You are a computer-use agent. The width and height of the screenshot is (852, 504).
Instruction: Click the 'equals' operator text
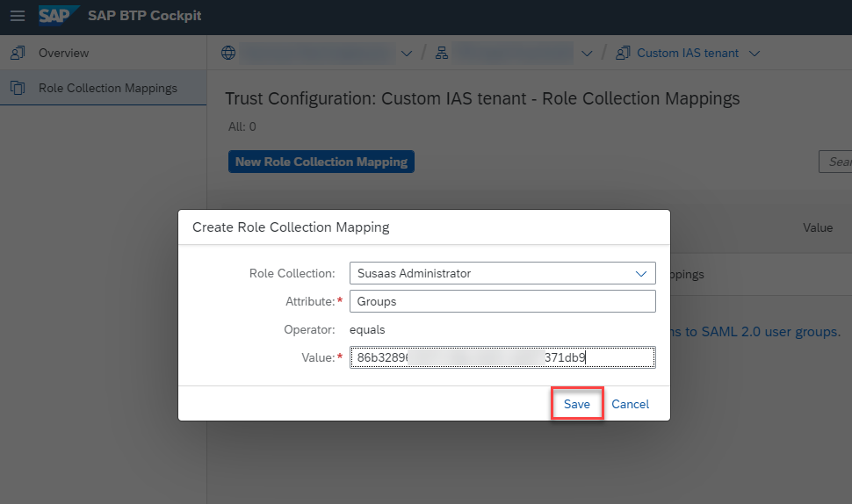367,329
